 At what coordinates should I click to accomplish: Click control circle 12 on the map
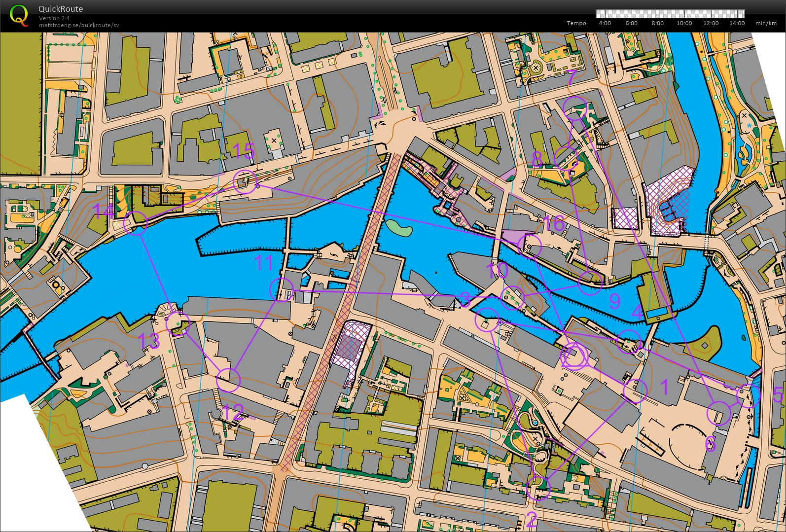coord(228,380)
